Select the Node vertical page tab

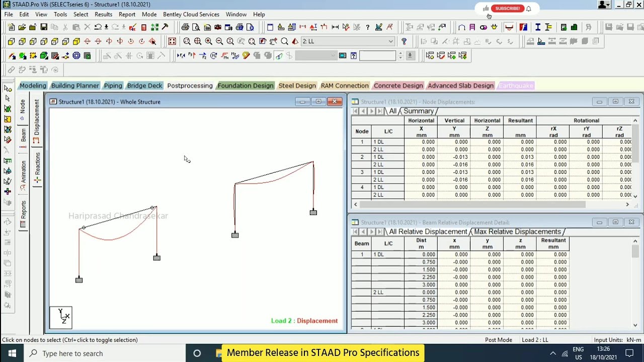23,109
